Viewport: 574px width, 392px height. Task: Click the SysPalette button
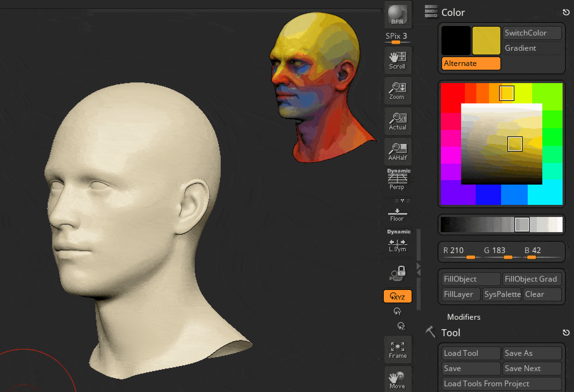502,294
